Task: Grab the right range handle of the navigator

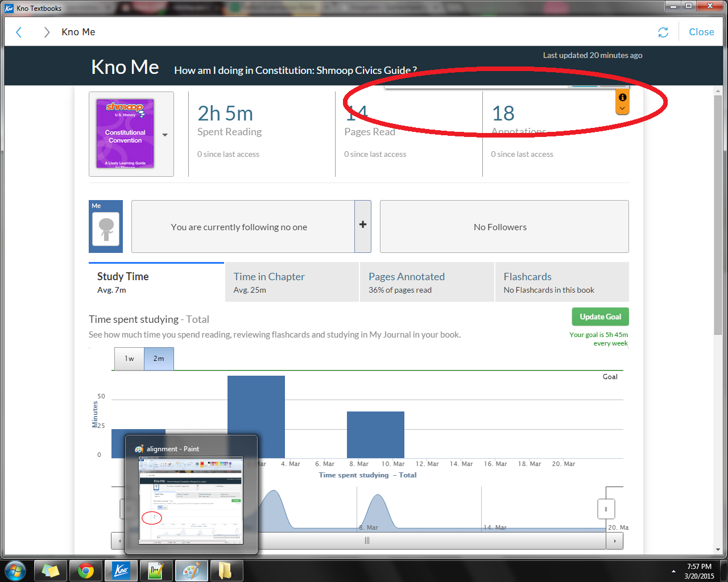Action: pyautogui.click(x=606, y=509)
